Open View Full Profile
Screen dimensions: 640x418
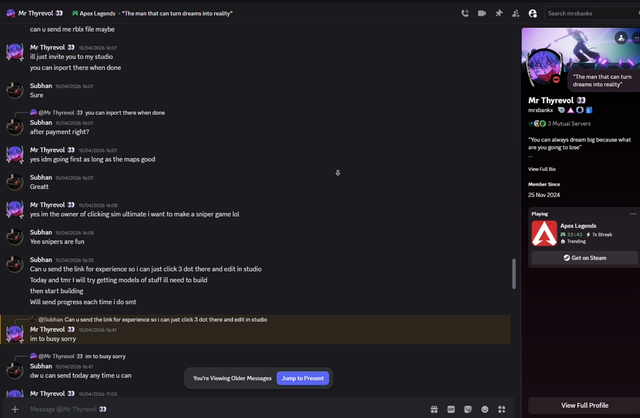[x=584, y=405]
